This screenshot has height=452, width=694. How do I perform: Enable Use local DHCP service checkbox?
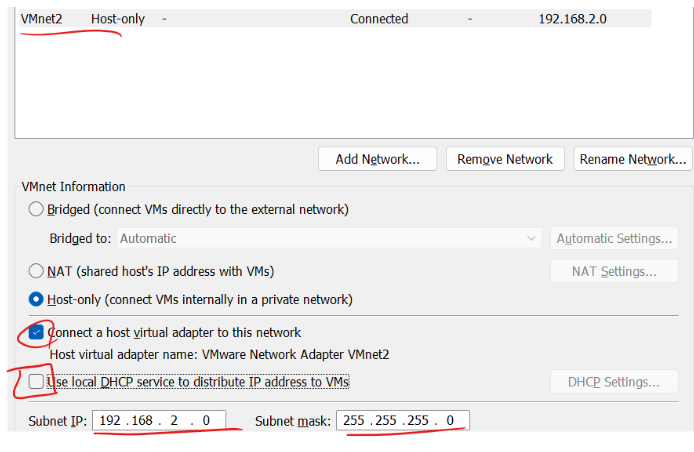click(36, 381)
